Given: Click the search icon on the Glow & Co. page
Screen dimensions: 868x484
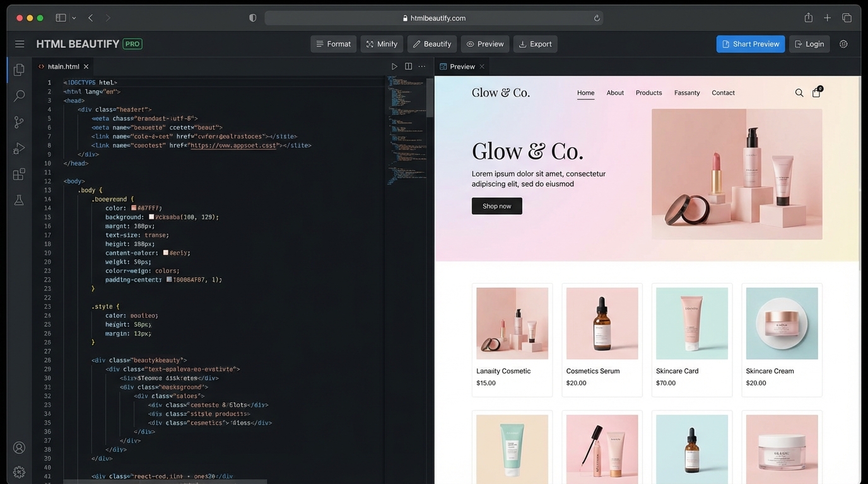Looking at the screenshot, I should coord(799,93).
